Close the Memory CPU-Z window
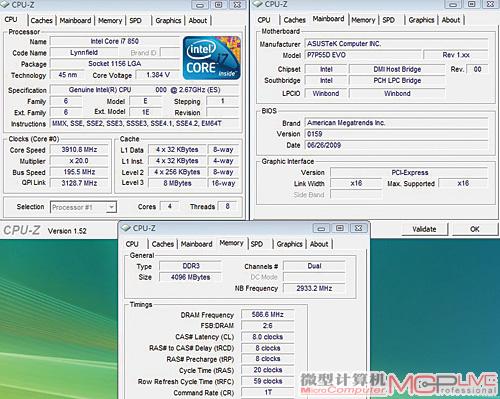Viewport: 500px width, 399px height. [x=358, y=228]
